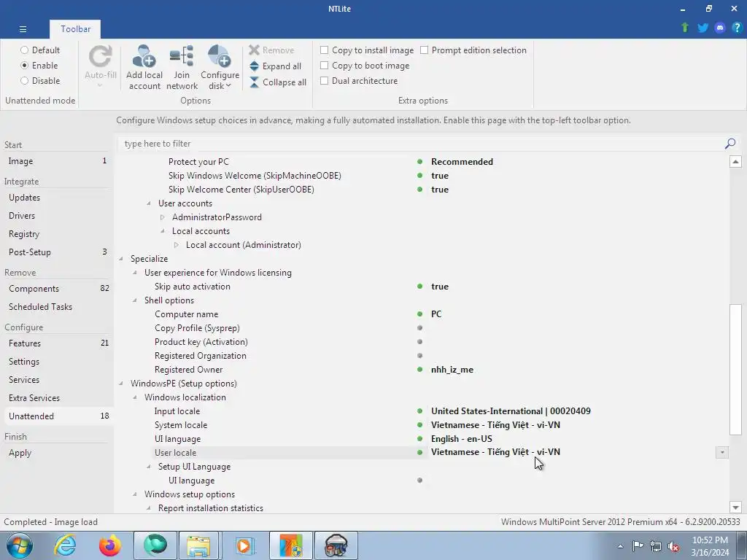Click the scrollbar down arrow

click(735, 507)
